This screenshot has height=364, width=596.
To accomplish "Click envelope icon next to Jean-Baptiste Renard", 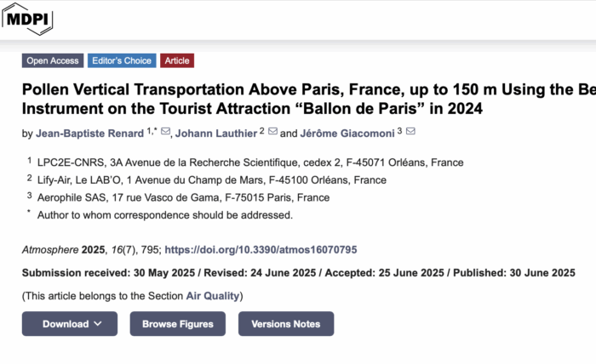I will (x=165, y=132).
